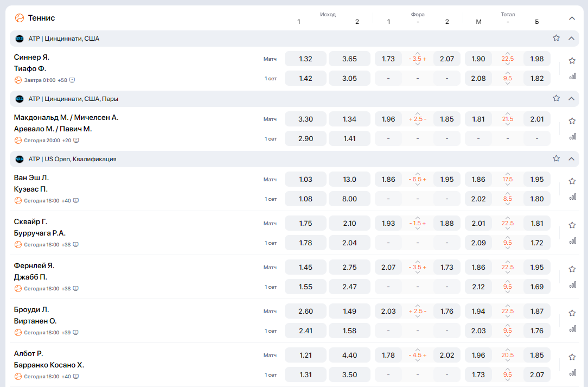Add Sinner vs Tiafoe match to favorites
Viewport: 588px width, 387px height.
point(572,61)
